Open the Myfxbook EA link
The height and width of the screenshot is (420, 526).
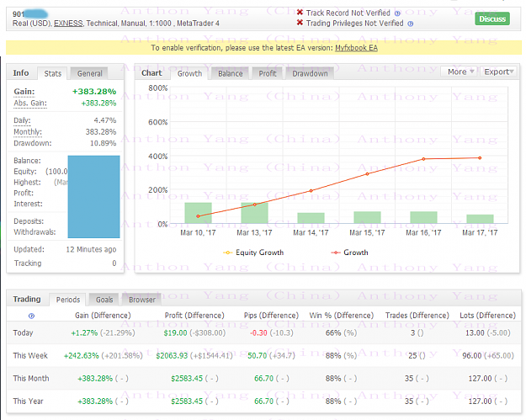(356, 48)
